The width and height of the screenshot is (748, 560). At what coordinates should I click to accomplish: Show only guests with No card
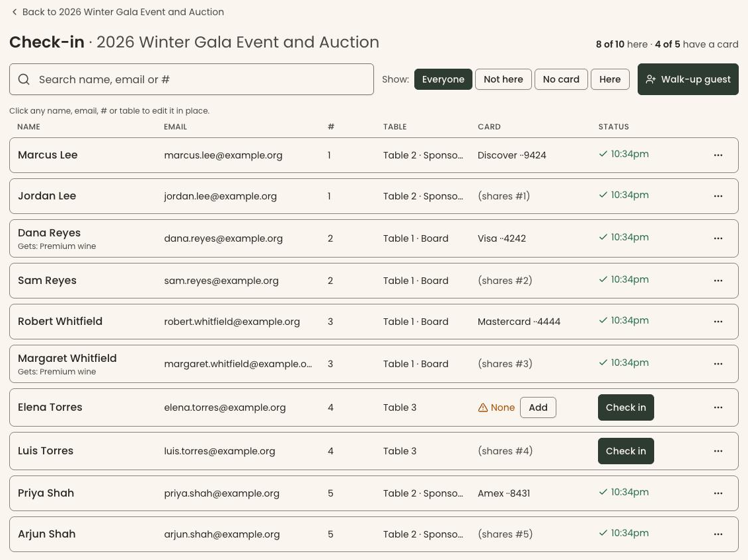point(561,79)
